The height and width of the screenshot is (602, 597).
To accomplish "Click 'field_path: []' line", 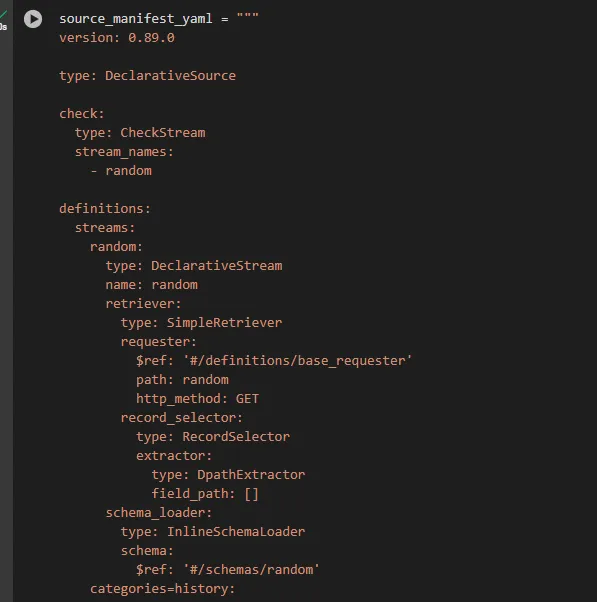I will [x=205, y=494].
